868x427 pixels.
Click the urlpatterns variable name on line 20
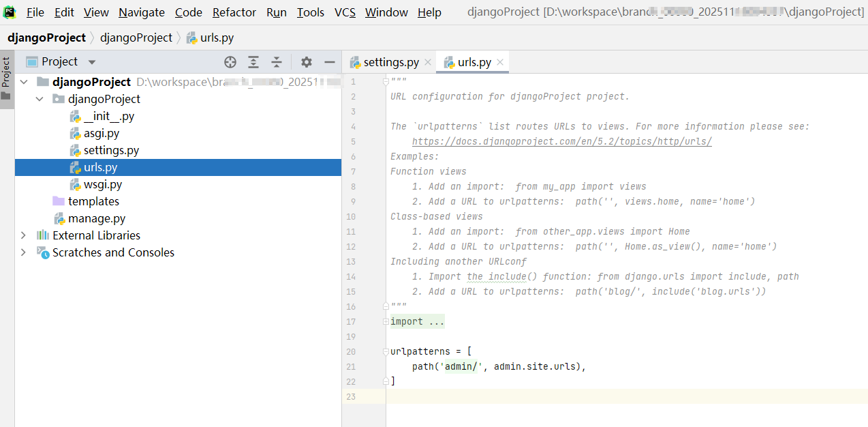pyautogui.click(x=420, y=351)
